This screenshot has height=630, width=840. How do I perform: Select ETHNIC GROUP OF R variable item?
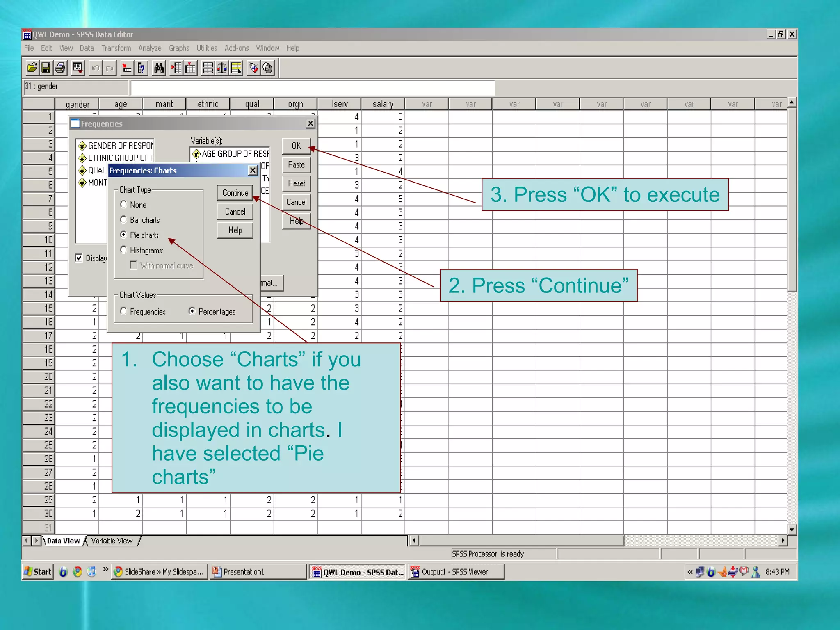(x=116, y=158)
